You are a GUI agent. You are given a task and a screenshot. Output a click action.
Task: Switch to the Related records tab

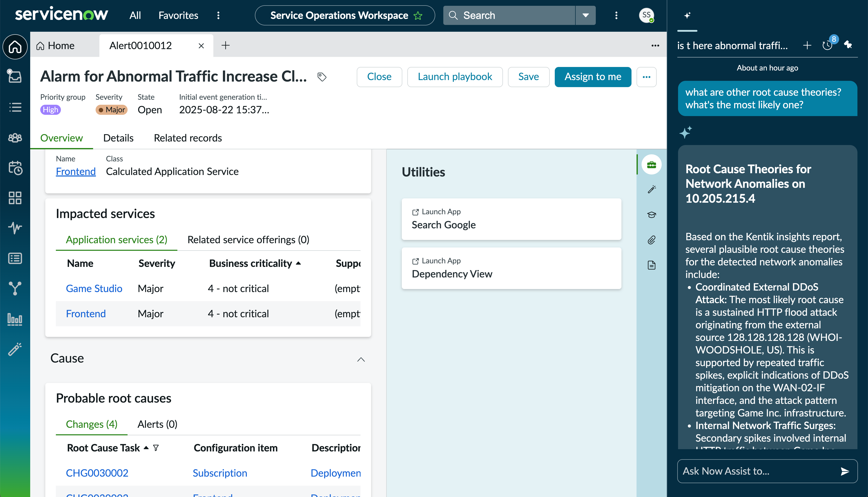tap(188, 138)
